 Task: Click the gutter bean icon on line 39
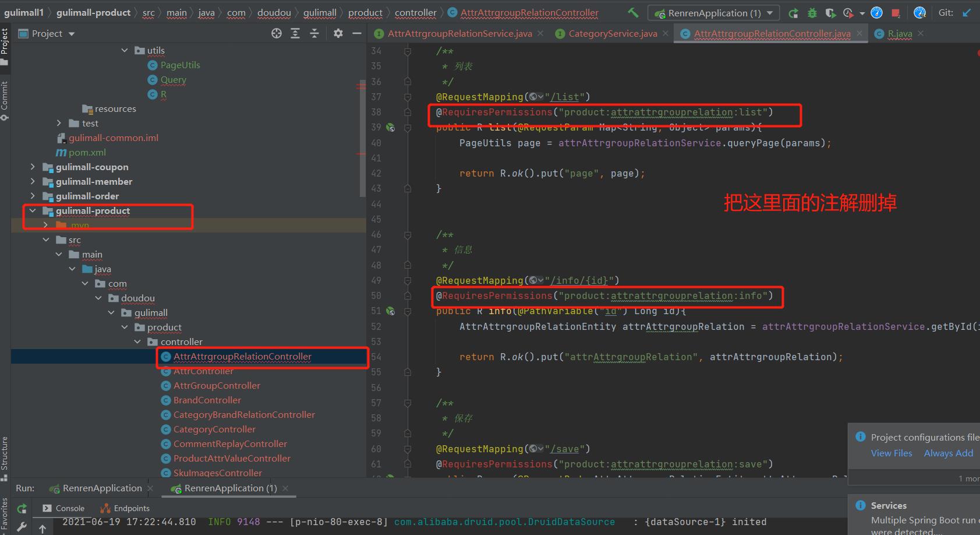(391, 128)
